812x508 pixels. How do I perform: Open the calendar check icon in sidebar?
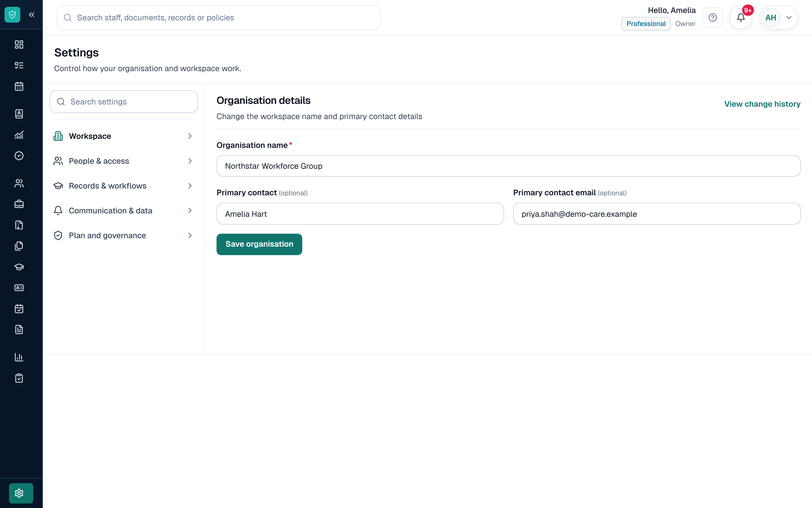coord(19,309)
